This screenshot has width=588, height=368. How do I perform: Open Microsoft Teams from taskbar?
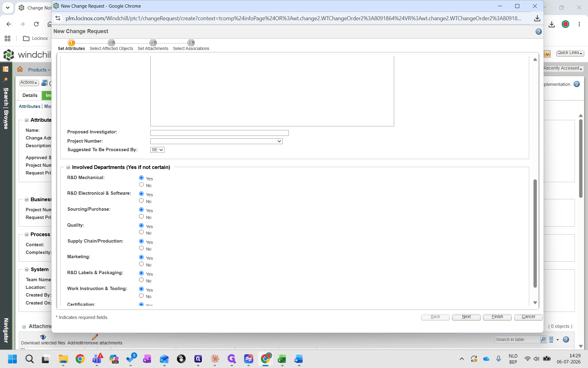click(x=97, y=359)
